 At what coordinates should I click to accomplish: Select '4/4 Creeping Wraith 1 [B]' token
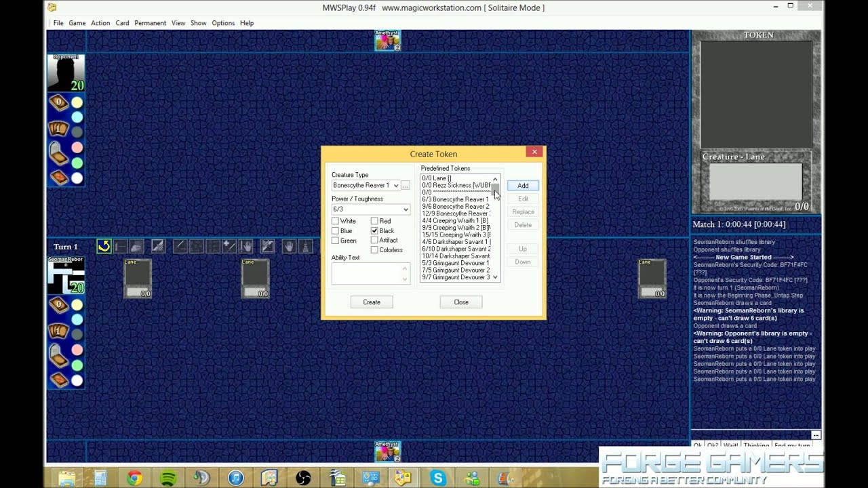[x=455, y=220]
